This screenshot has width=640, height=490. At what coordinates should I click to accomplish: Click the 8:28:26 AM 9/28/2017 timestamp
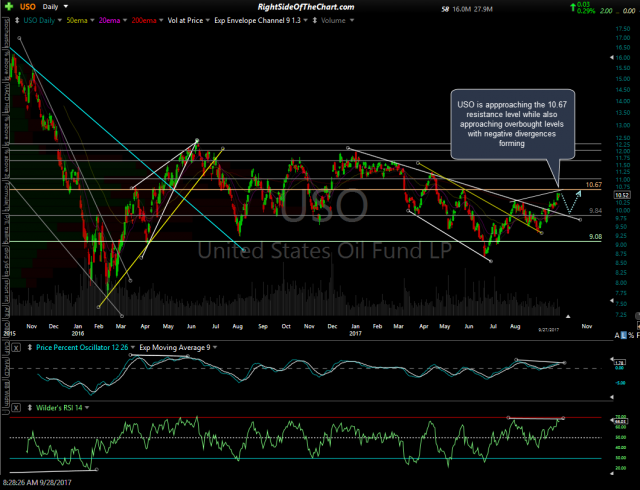pyautogui.click(x=37, y=483)
